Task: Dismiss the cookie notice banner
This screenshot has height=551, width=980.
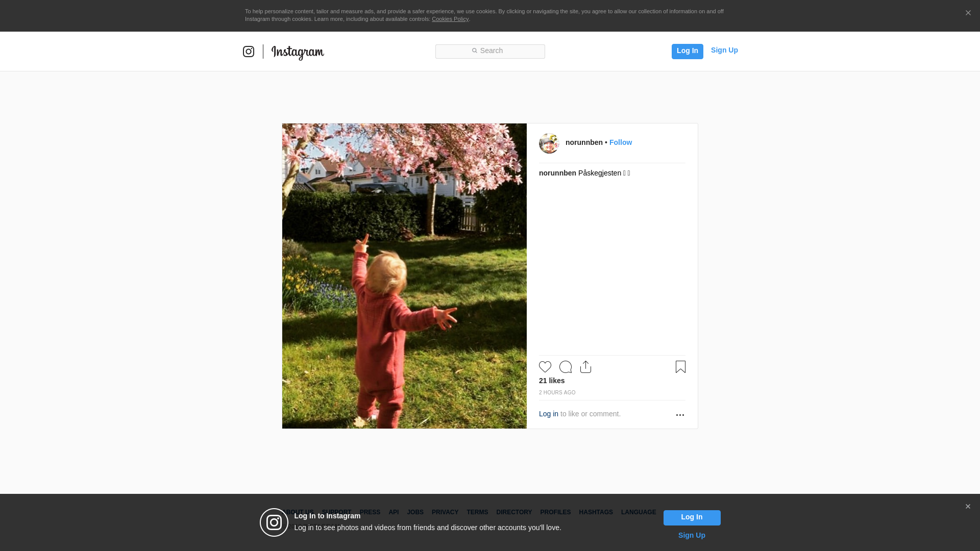Action: 968,13
